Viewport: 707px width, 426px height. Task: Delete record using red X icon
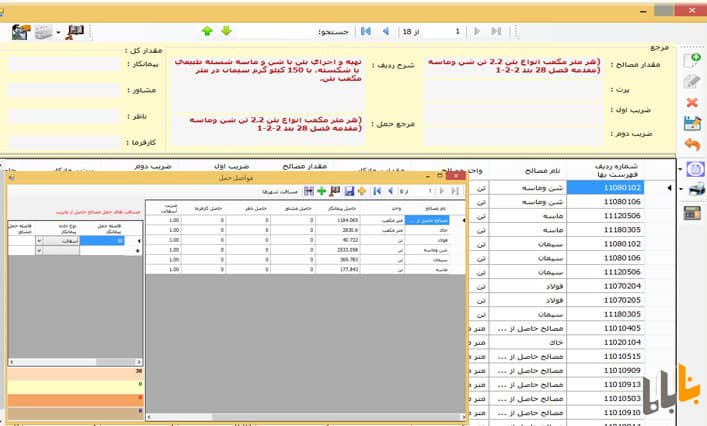pyautogui.click(x=692, y=102)
